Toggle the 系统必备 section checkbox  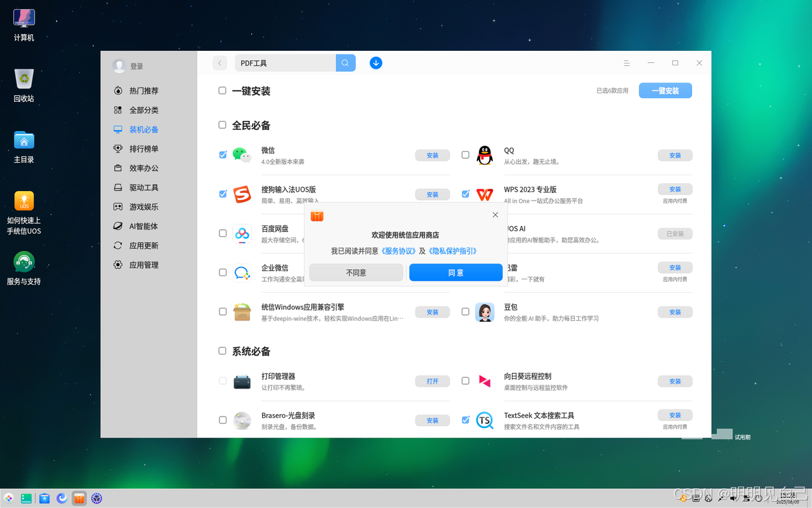[223, 351]
